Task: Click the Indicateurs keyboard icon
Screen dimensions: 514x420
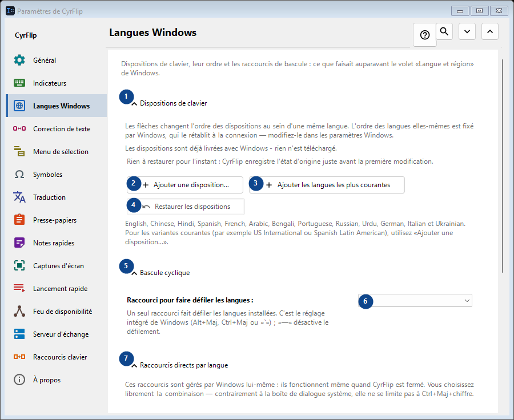Action: pyautogui.click(x=19, y=83)
